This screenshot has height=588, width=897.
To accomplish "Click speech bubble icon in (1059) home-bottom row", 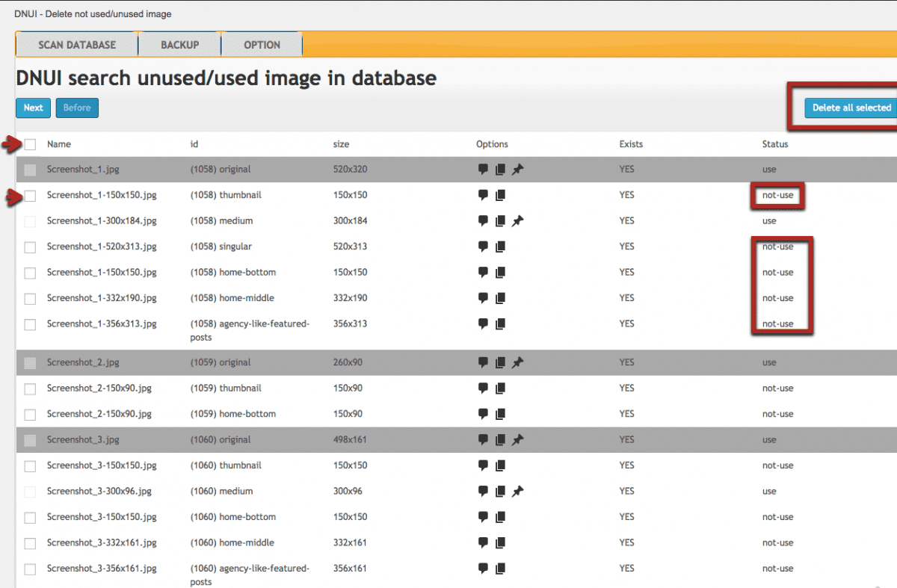I will pos(483,415).
